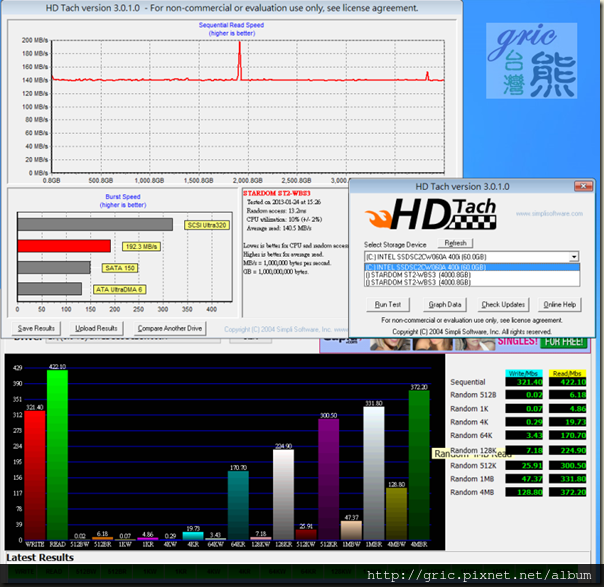
Task: Click the Random 512B read value 6.18
Action: (567, 394)
